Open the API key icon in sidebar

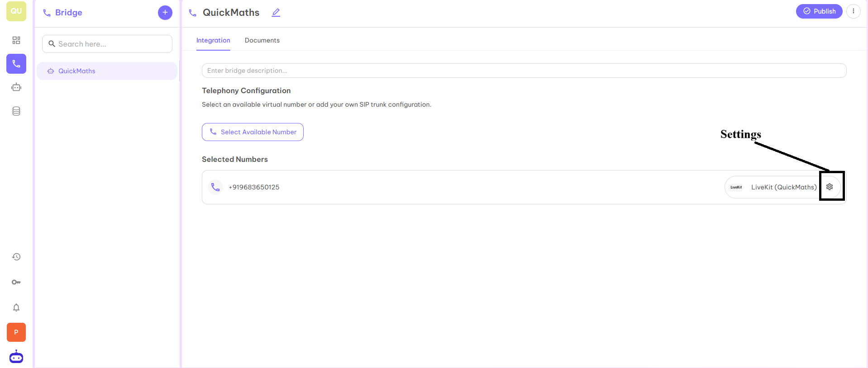(16, 282)
